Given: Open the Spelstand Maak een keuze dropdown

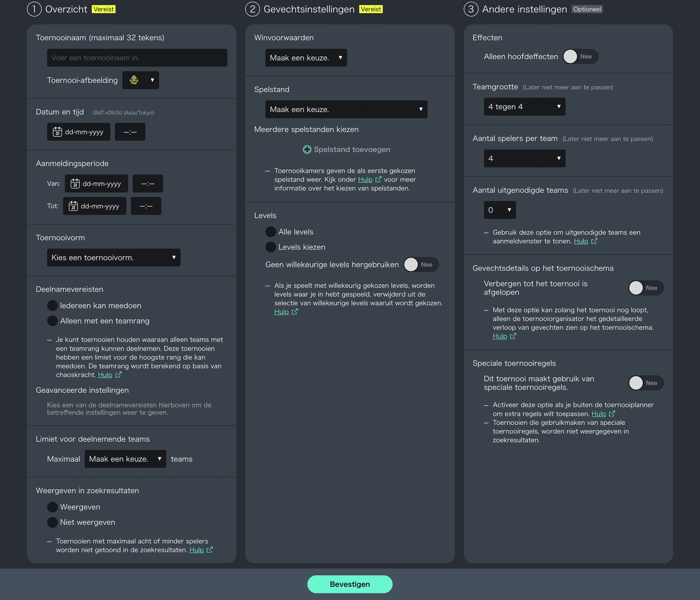Looking at the screenshot, I should pos(346,109).
